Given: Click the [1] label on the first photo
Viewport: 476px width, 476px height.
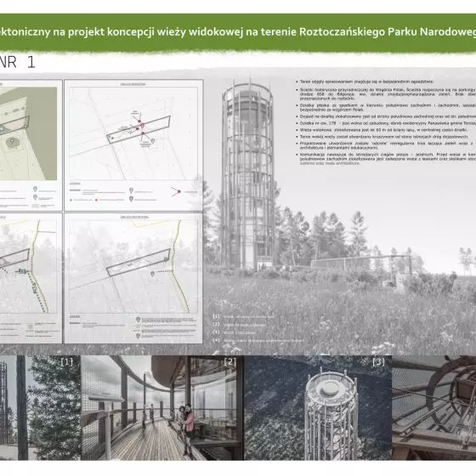Looking at the screenshot, I should coord(67,361).
